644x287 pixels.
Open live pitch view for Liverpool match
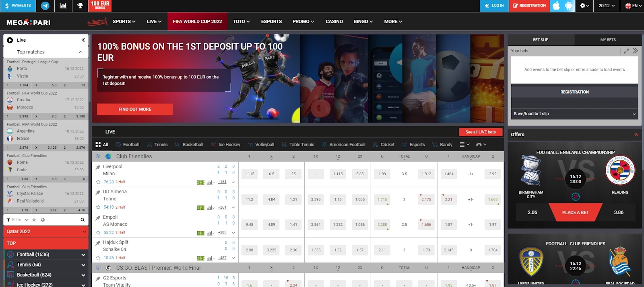[x=200, y=182]
